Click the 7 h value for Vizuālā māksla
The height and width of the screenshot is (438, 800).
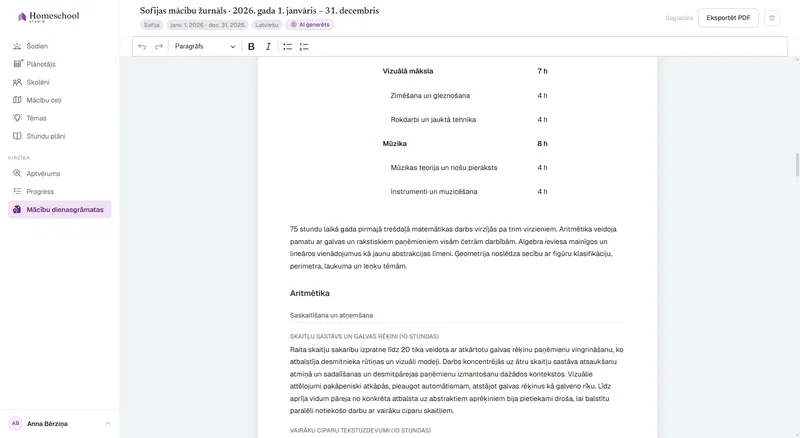click(542, 71)
